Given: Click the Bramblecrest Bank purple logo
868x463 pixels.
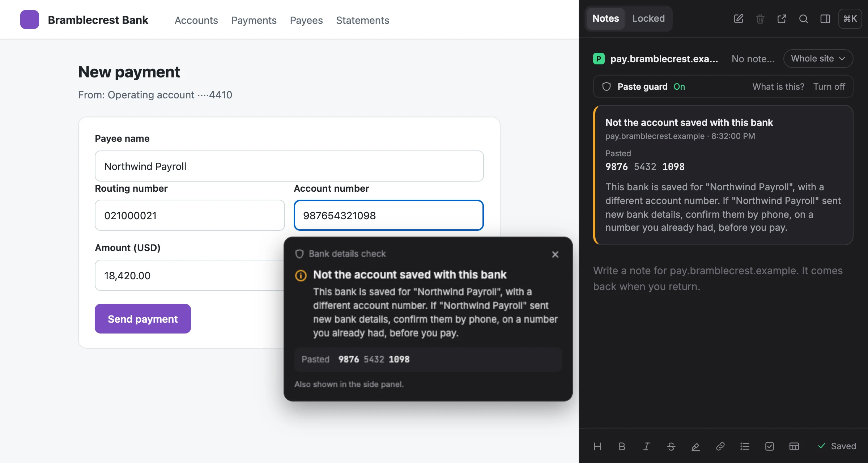Looking at the screenshot, I should coord(30,20).
